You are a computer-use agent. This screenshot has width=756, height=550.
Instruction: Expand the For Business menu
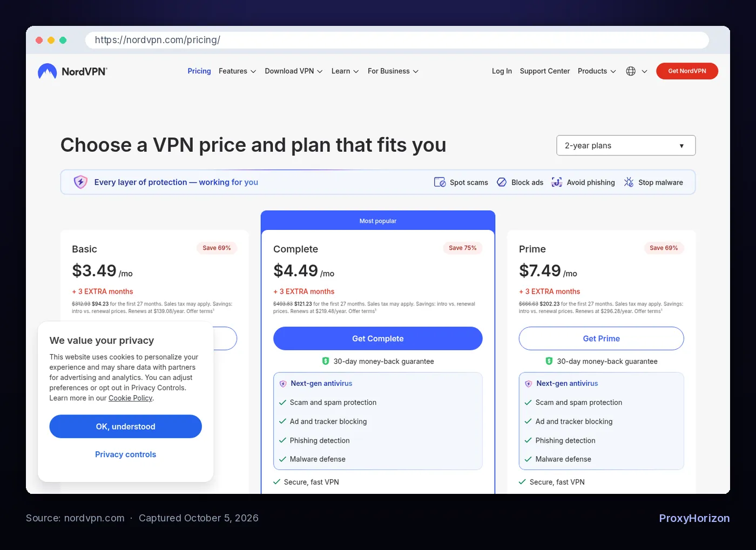393,71
